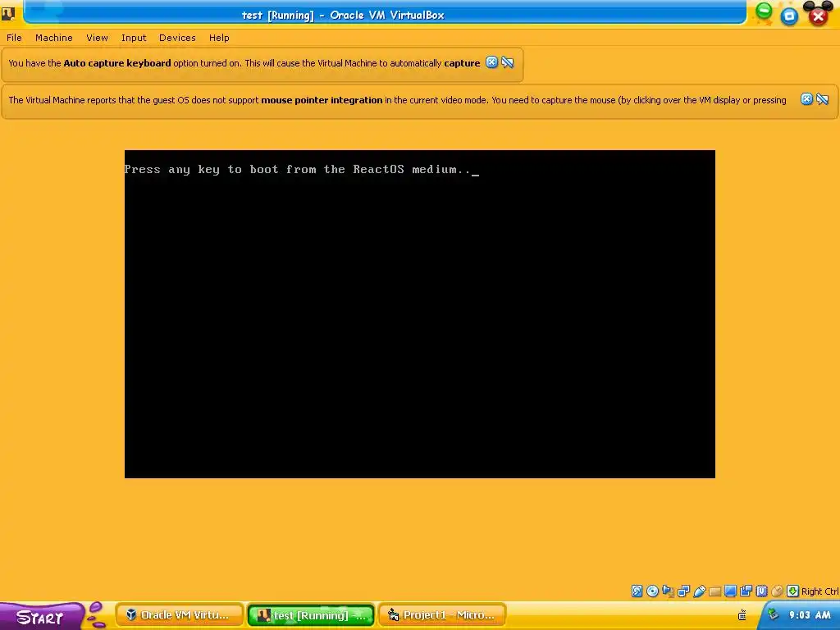The height and width of the screenshot is (630, 840).
Task: Open the USB devices status icon
Action: pyautogui.click(x=699, y=591)
